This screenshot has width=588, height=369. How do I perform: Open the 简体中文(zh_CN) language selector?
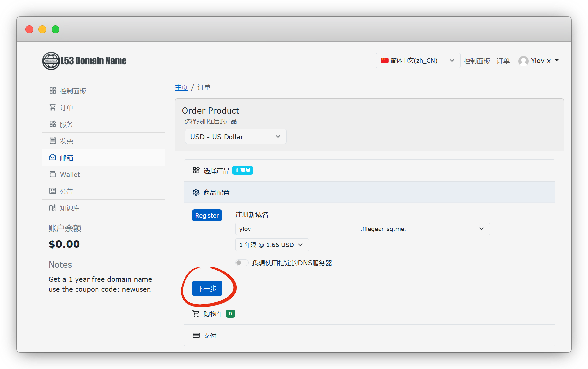click(x=417, y=61)
